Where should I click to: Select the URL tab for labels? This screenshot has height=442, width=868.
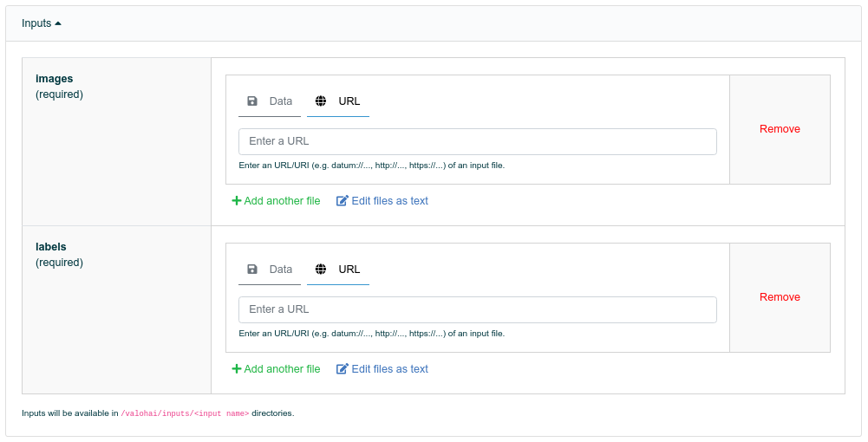coord(338,270)
